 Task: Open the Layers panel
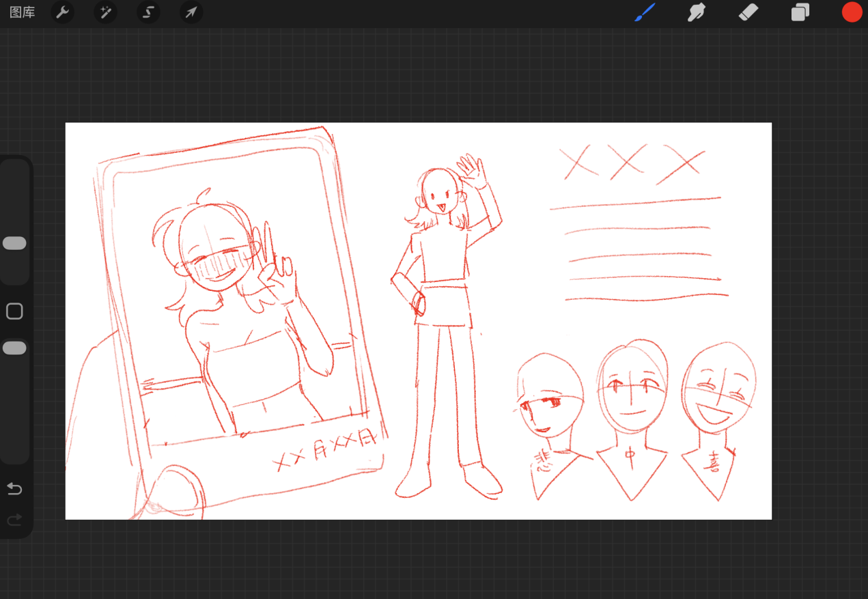pyautogui.click(x=800, y=12)
